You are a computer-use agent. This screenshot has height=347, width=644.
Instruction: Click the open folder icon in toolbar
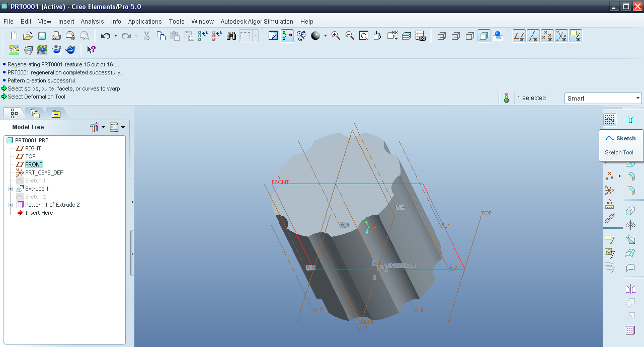pyautogui.click(x=28, y=36)
